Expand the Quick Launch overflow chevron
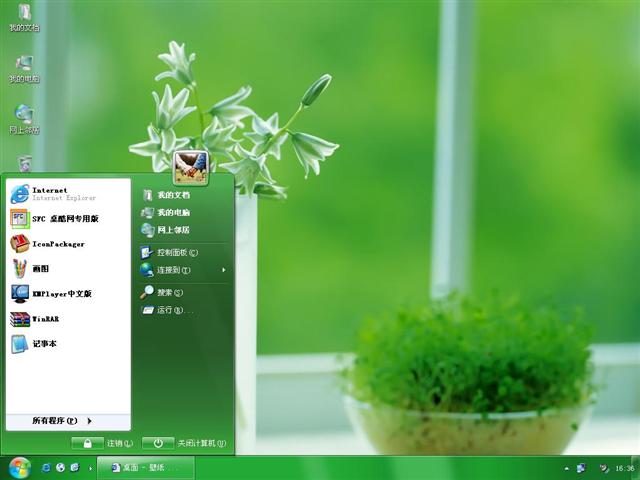640x480 pixels. pyautogui.click(x=90, y=469)
